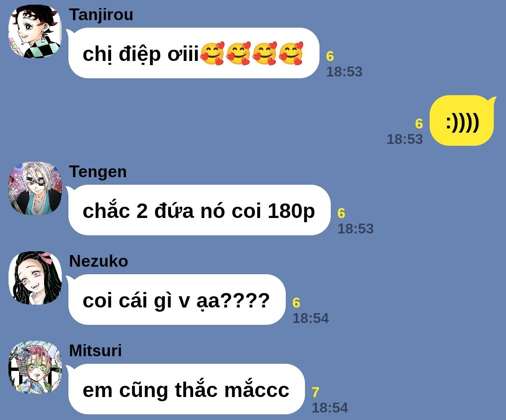The height and width of the screenshot is (420, 506).
Task: Open Nezuko's profile avatar
Action: (x=35, y=278)
